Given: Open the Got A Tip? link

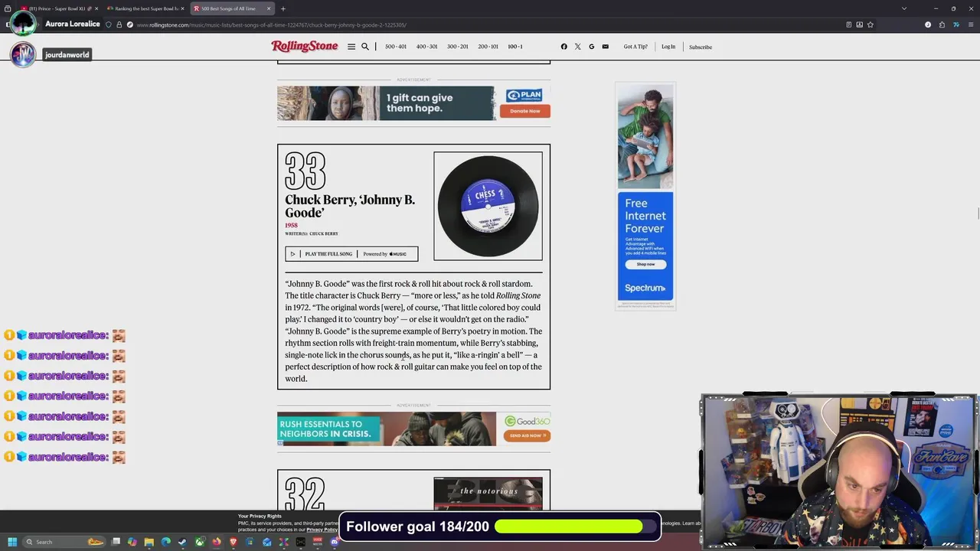Looking at the screenshot, I should (x=635, y=47).
